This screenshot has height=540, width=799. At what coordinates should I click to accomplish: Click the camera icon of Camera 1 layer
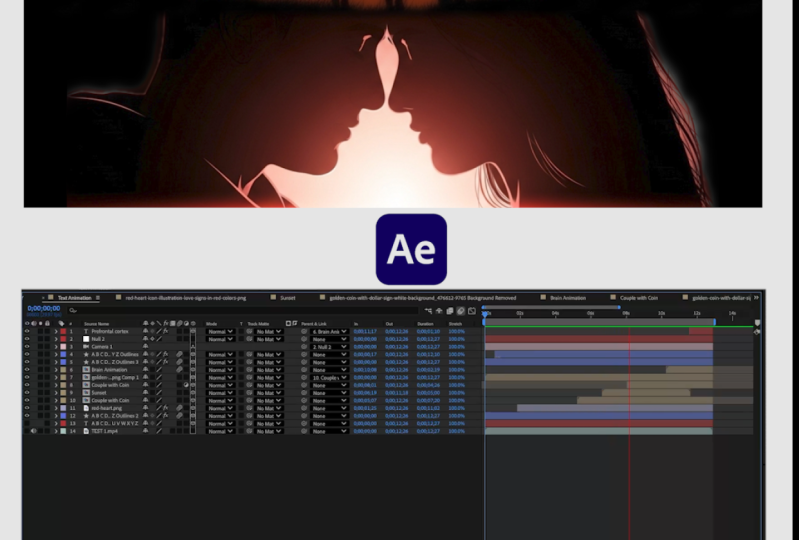click(x=86, y=346)
